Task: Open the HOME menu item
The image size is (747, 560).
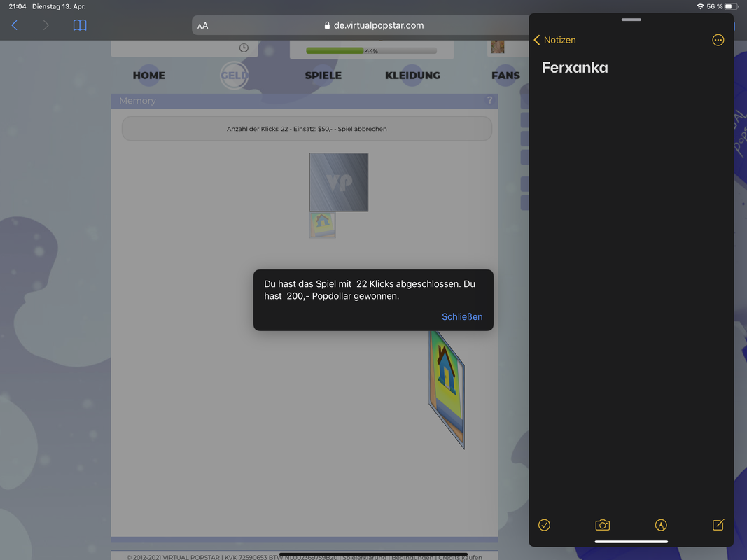Action: [x=149, y=75]
